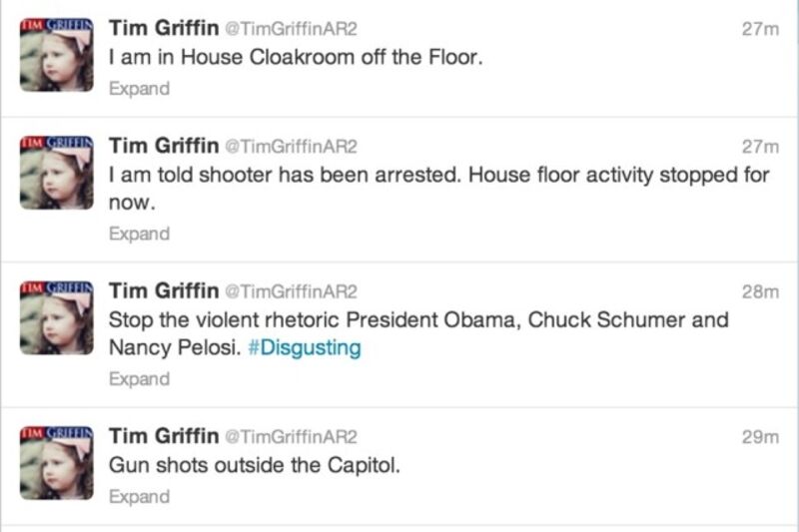Click the "Gun shots outside the Capitol" text
The height and width of the screenshot is (532, 799).
point(254,465)
